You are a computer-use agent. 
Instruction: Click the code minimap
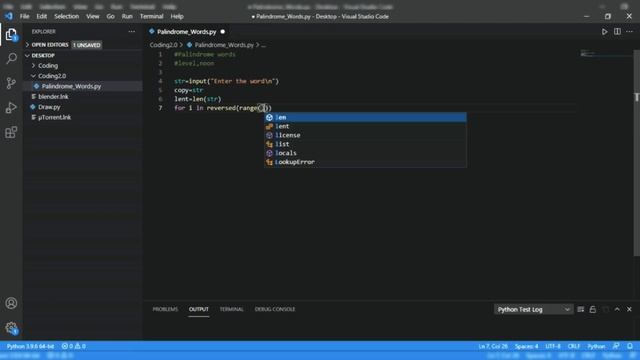(607, 54)
